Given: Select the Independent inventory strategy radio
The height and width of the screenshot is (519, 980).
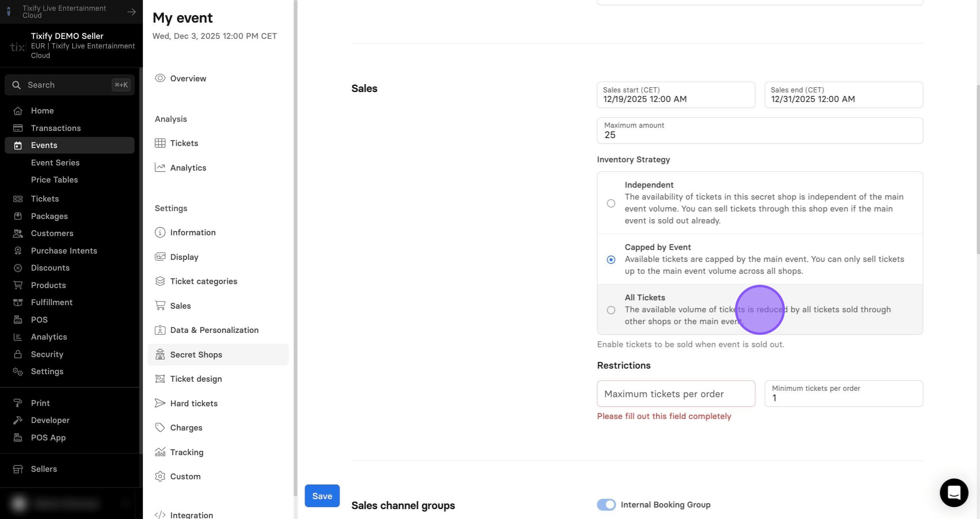Looking at the screenshot, I should click(x=611, y=203).
